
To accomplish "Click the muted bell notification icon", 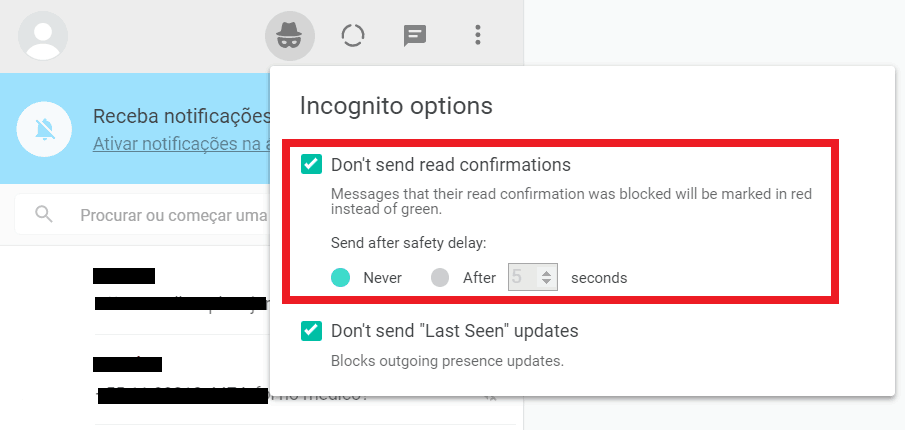I will [44, 129].
